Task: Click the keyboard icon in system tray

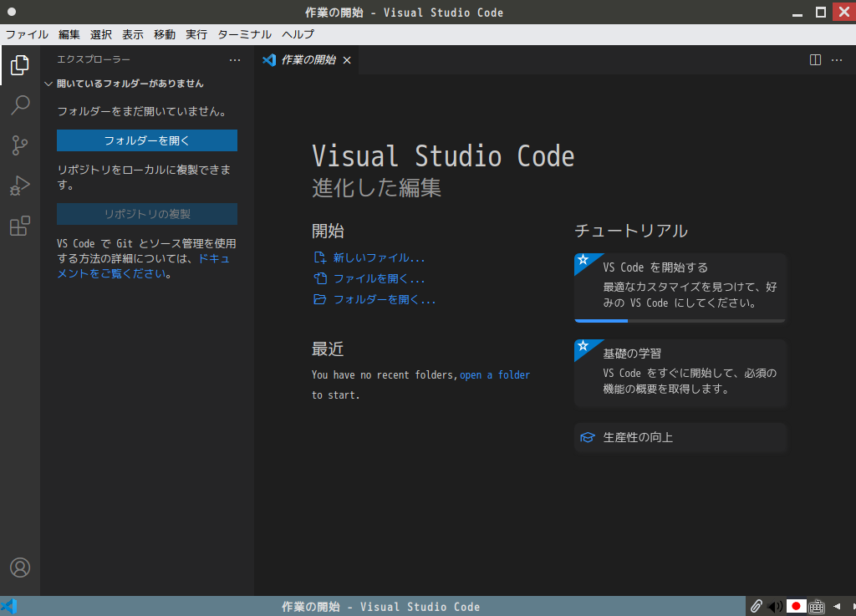Action: 817,606
